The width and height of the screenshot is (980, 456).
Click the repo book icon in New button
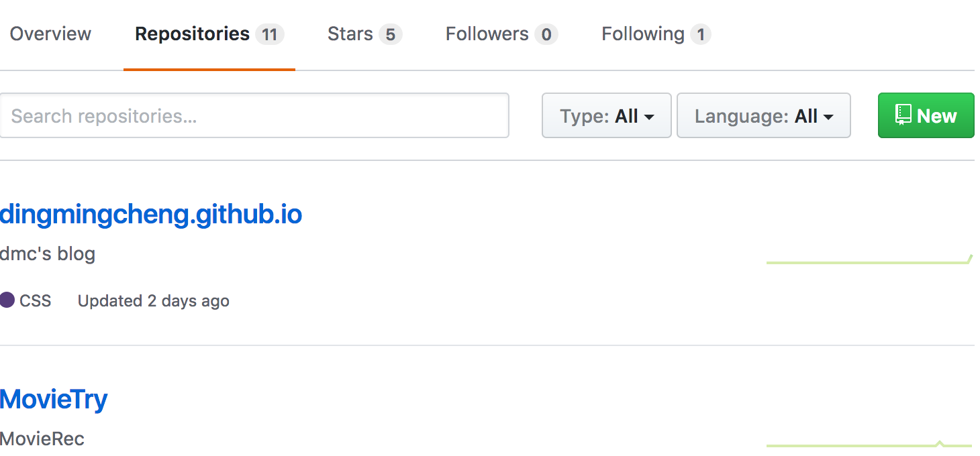point(903,115)
